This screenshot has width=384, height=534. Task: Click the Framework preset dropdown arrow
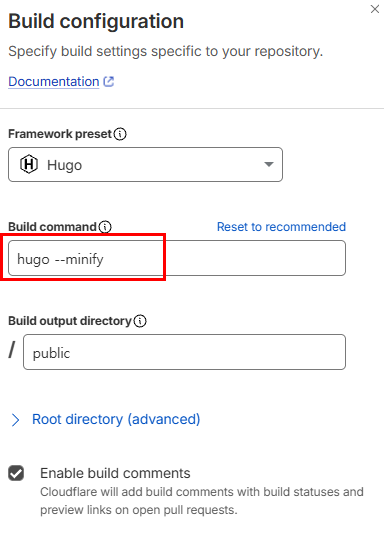tap(269, 164)
